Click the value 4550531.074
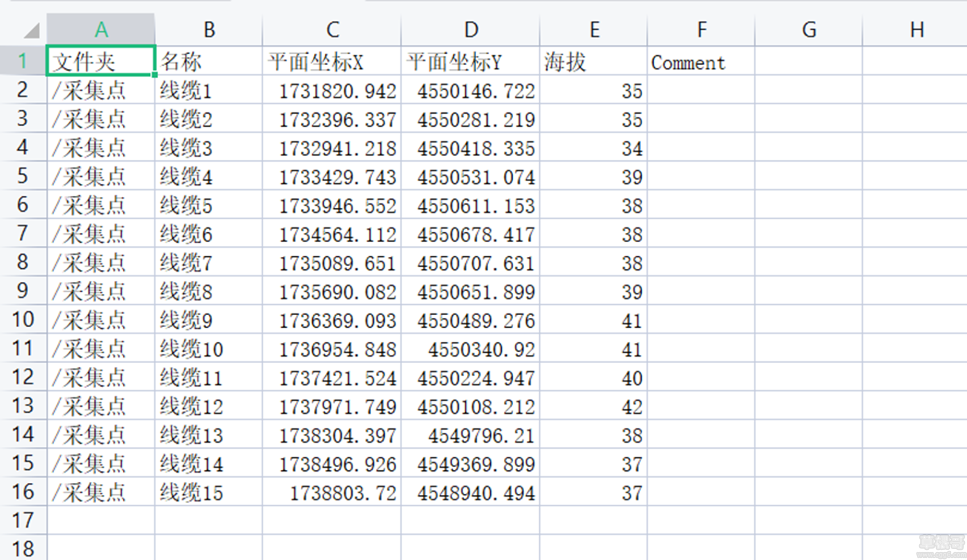The image size is (967, 560). [476, 177]
